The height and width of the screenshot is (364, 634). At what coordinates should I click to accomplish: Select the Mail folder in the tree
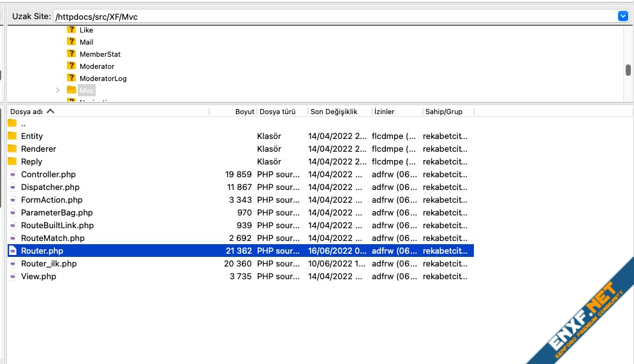[x=86, y=42]
